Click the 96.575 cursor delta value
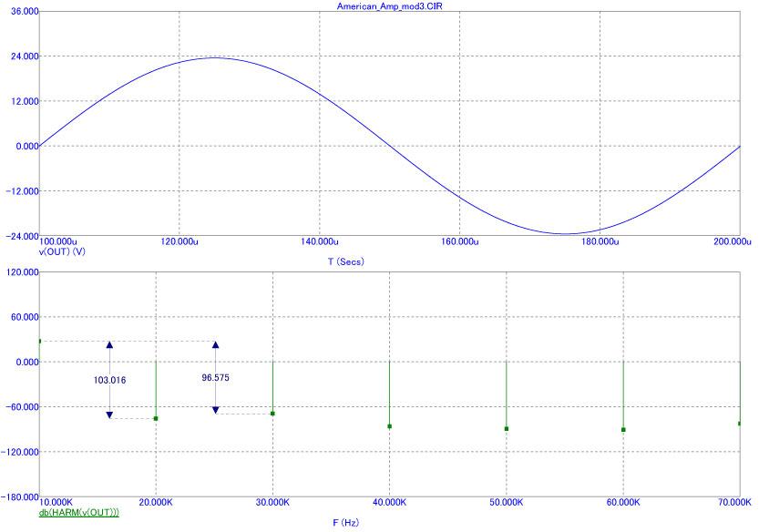Viewport: 759px width, 532px height. [x=215, y=377]
